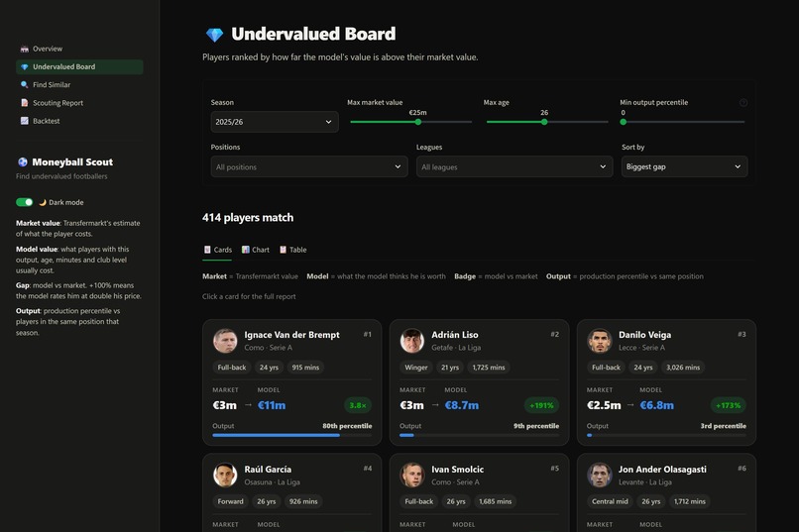Image resolution: width=799 pixels, height=532 pixels.
Task: Open Raúl García player card
Action: point(292,492)
